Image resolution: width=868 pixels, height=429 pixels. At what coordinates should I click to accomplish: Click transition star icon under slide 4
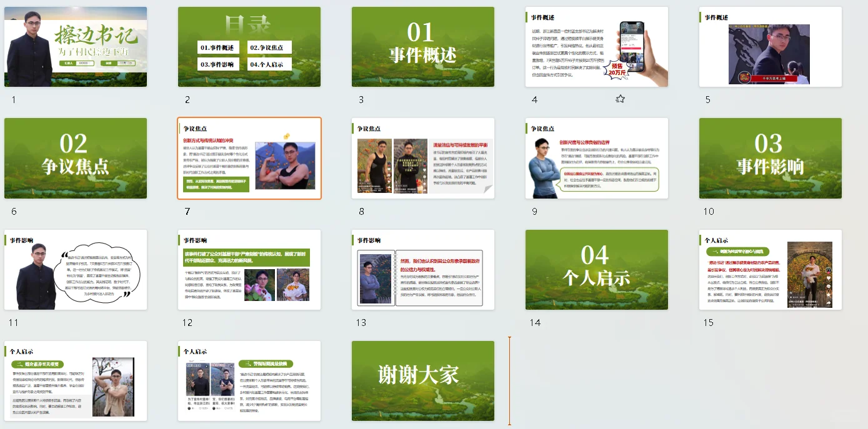(620, 99)
